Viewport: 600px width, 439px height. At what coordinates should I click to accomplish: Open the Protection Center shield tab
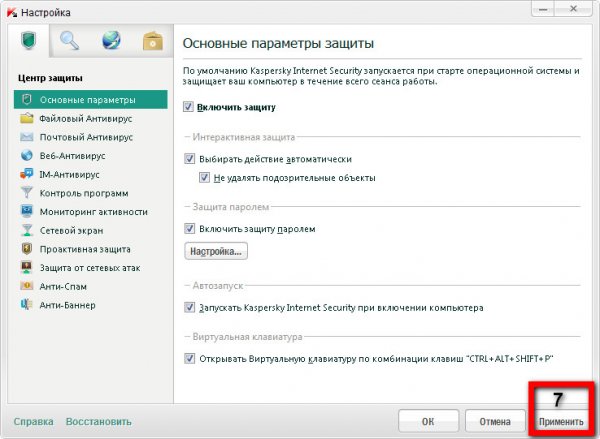[x=28, y=41]
